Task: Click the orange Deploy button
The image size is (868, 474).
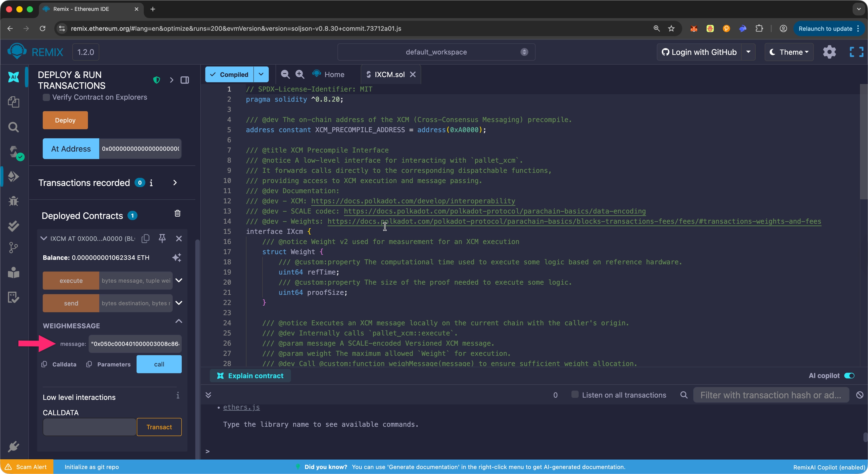Action: 65,120
